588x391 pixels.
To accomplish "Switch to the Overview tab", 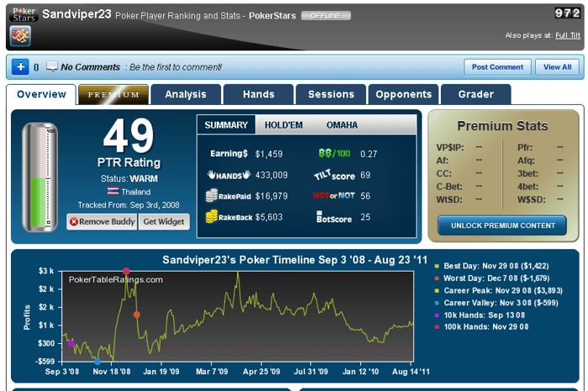I will pyautogui.click(x=41, y=94).
